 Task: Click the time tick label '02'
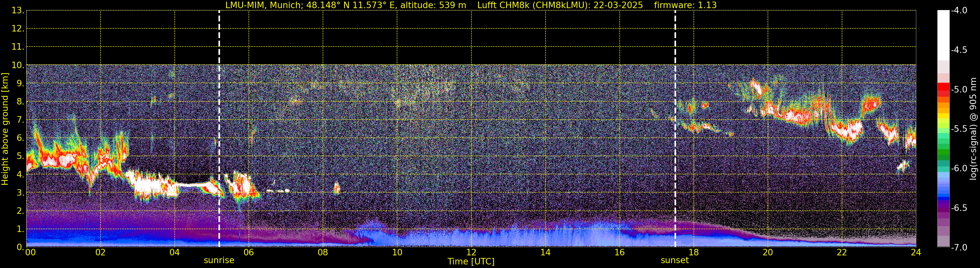(x=100, y=252)
